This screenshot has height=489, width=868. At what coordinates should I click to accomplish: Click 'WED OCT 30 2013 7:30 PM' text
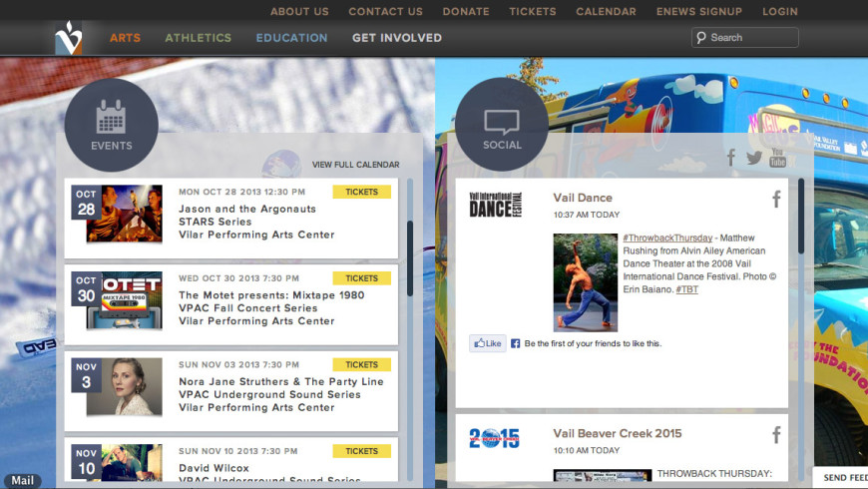(238, 278)
